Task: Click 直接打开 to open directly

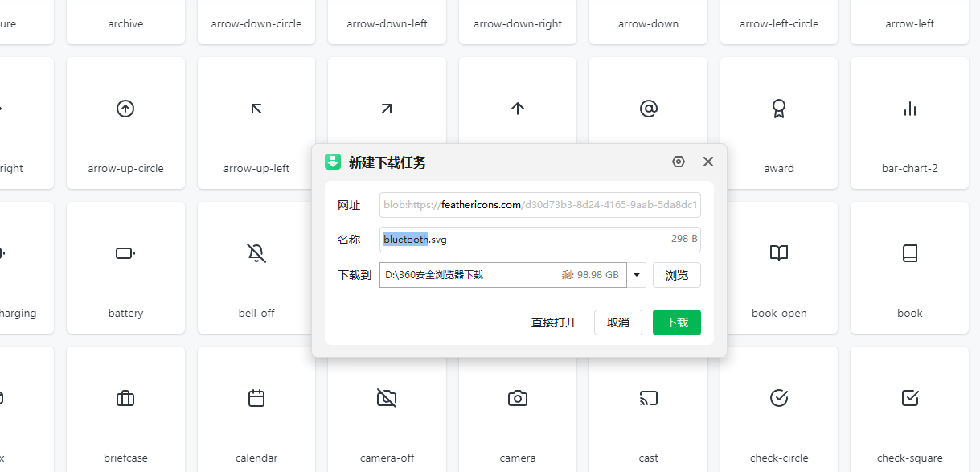Action: [553, 322]
